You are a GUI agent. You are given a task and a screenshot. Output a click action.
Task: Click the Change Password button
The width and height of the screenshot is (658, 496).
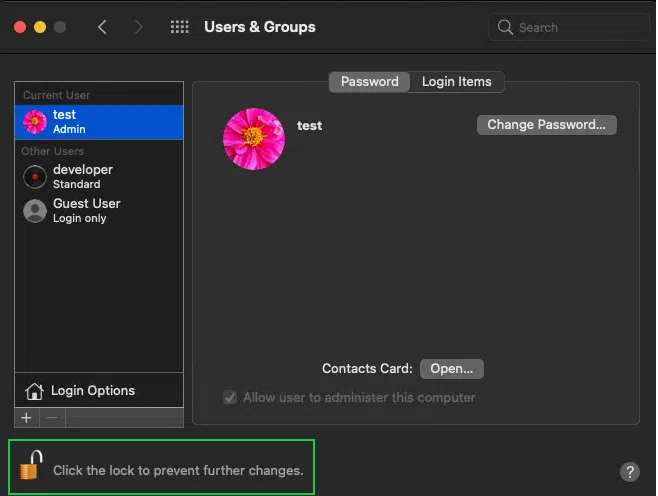[546, 125]
